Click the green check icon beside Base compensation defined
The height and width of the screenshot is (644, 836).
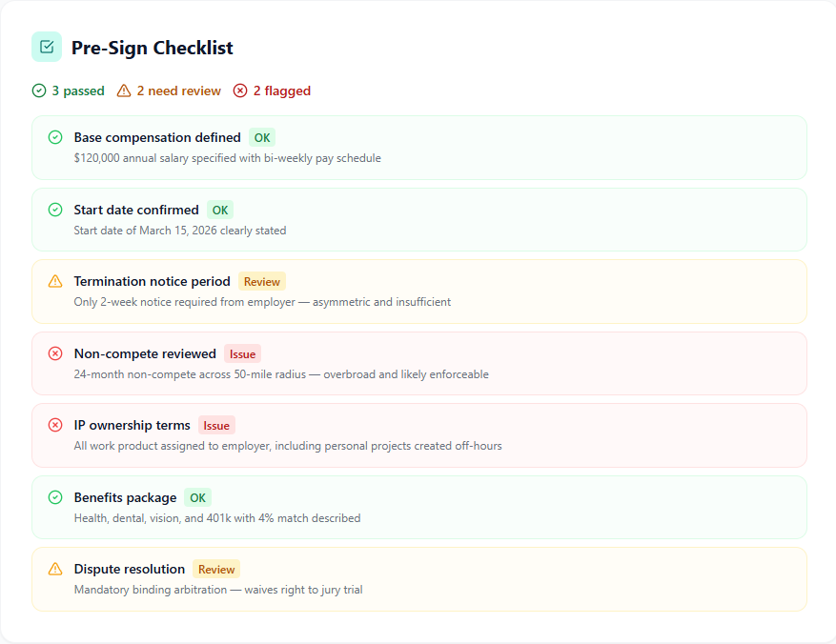tap(55, 137)
